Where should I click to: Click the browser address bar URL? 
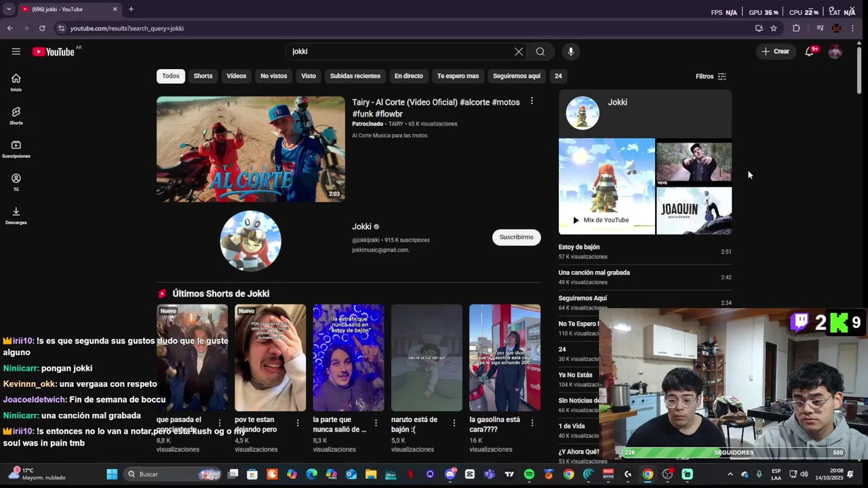127,28
